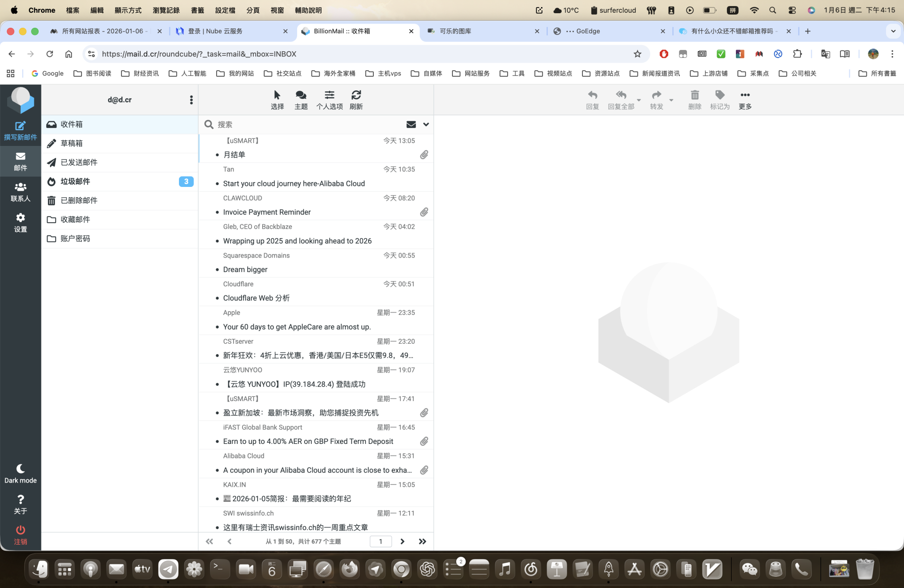Open the 書籤 menu in the menu bar
Screen dimensions: 904x588
click(197, 10)
